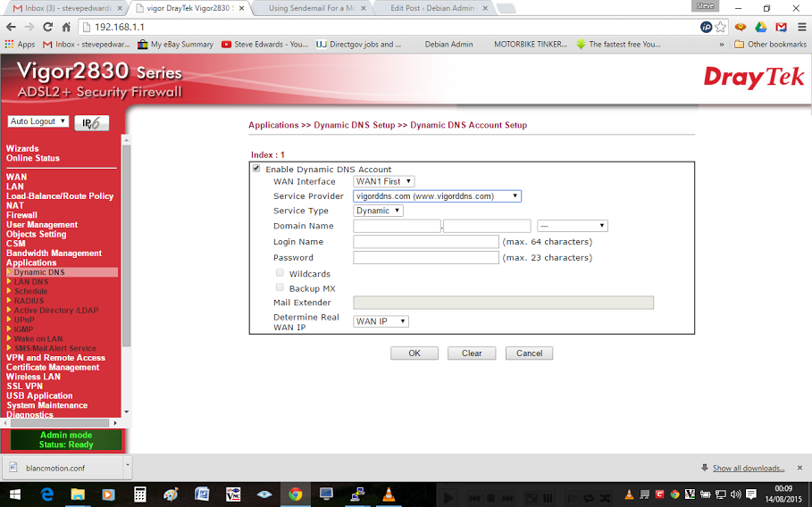Open the Windows Start menu
Viewport: 812px width, 507px height.
pos(15,495)
